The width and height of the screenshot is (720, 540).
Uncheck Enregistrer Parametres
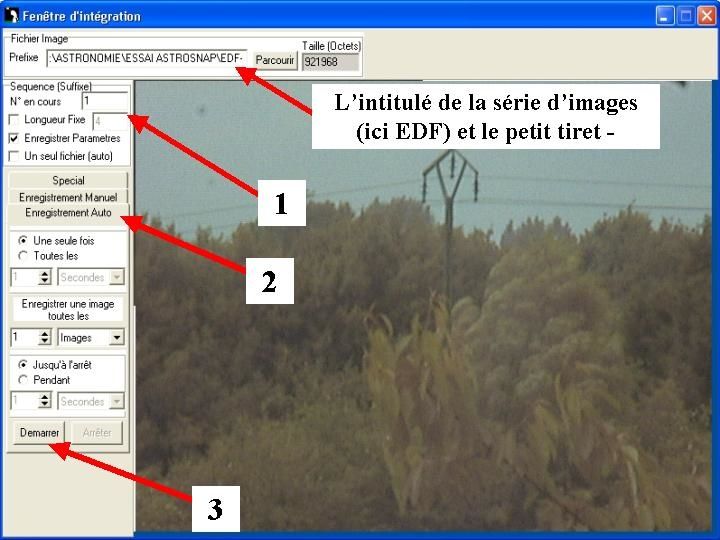pos(14,138)
